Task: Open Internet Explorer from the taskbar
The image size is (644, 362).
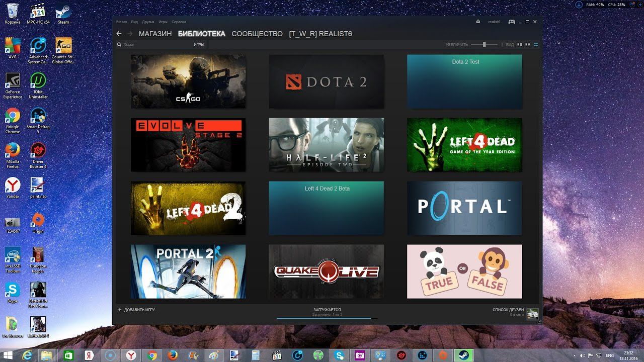Action: [x=28, y=355]
